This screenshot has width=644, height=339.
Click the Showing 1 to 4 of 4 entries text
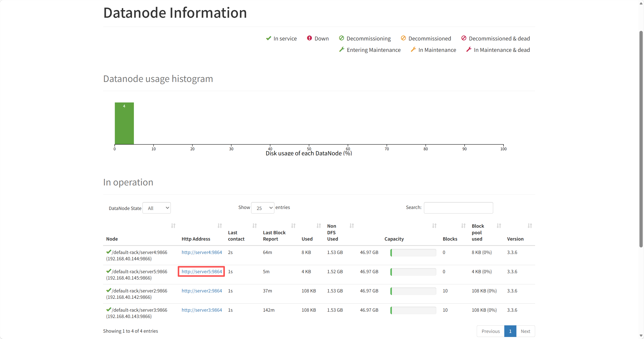pos(130,331)
